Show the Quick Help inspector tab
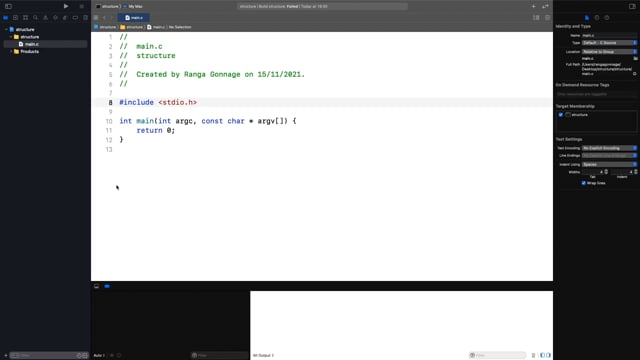The height and width of the screenshot is (360, 640). tap(607, 18)
